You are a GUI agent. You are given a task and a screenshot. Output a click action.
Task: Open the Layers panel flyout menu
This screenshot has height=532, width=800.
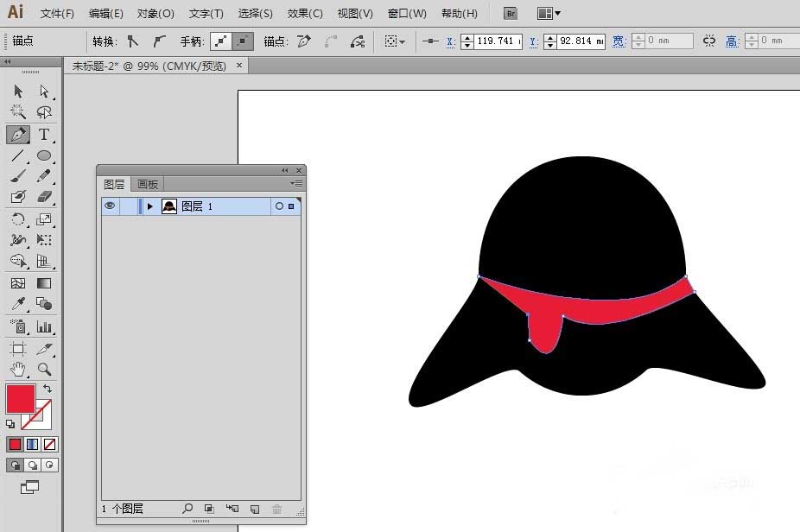tap(296, 184)
